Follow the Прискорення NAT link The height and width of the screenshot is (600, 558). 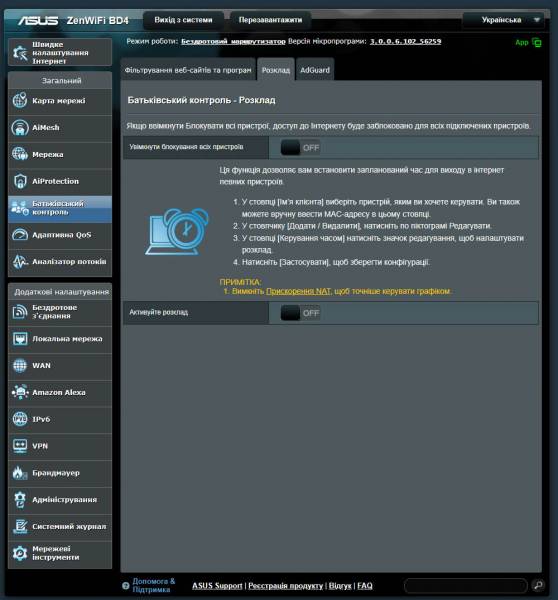tap(298, 291)
